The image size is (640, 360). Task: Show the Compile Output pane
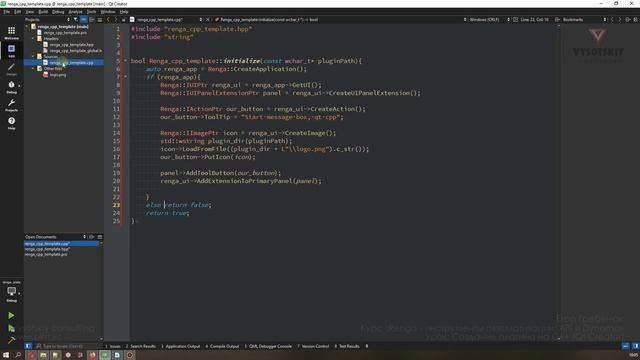click(x=222, y=346)
